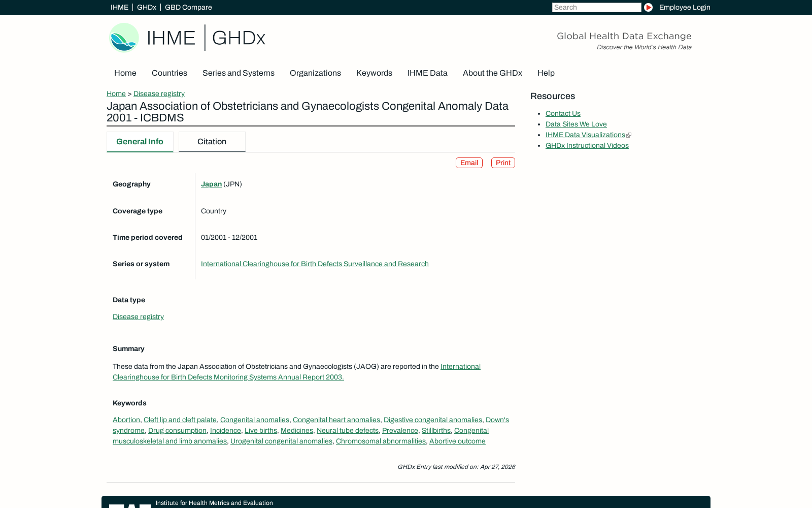This screenshot has width=812, height=508.
Task: Click the Stillbirths keyword
Action: coord(436,430)
